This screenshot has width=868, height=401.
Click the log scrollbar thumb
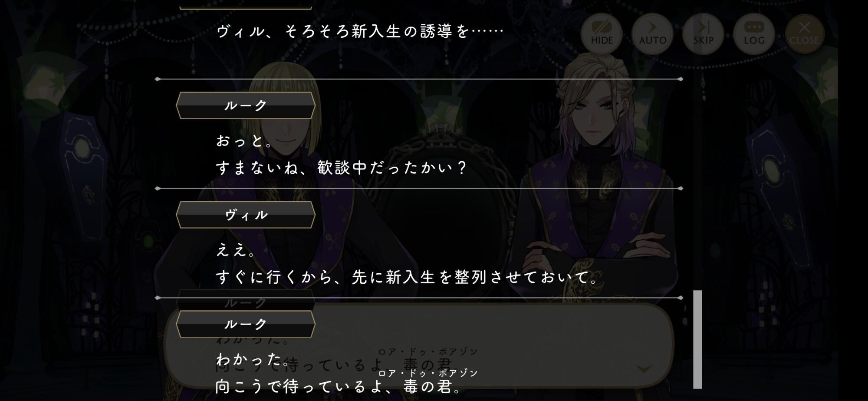tap(697, 339)
